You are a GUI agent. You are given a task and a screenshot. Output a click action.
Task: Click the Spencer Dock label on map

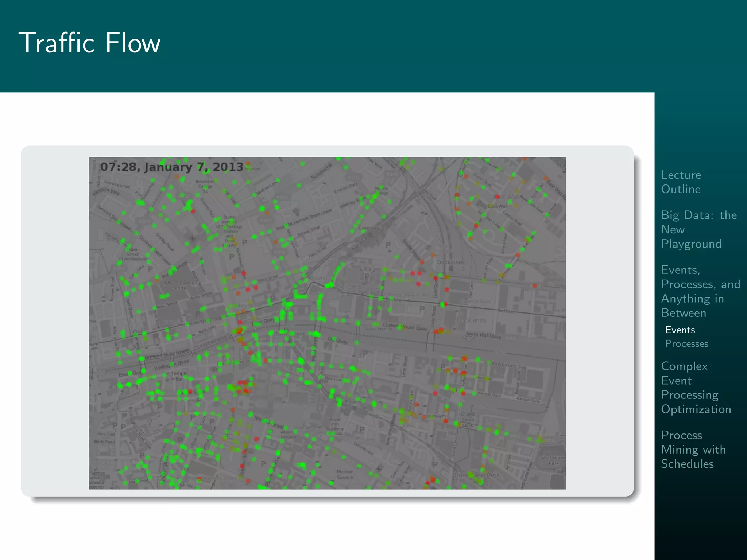tap(475, 302)
